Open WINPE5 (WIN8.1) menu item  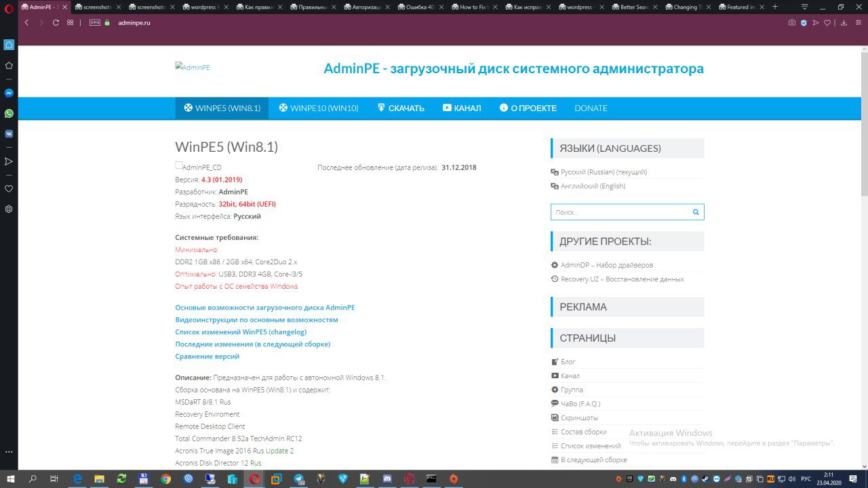[x=222, y=108]
